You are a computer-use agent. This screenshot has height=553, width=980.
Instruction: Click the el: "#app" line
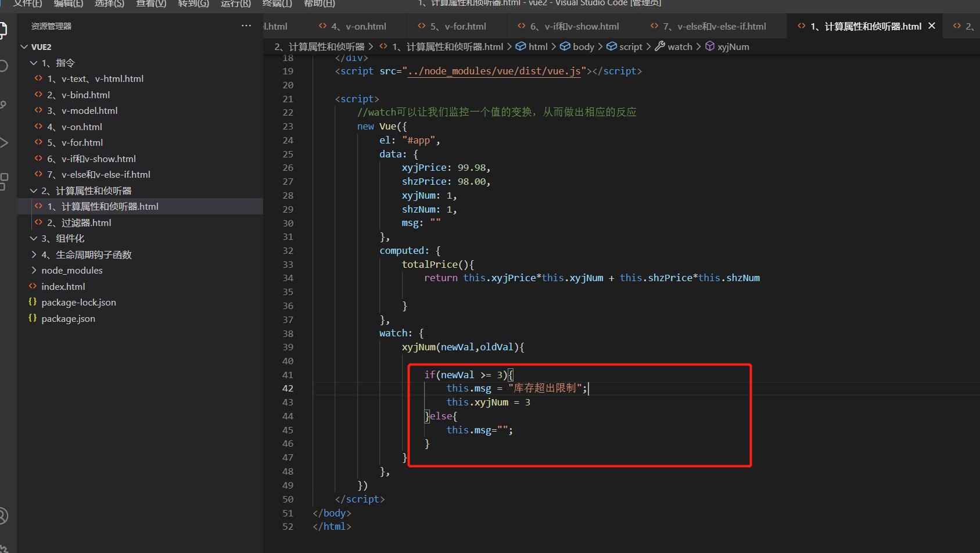tap(410, 140)
